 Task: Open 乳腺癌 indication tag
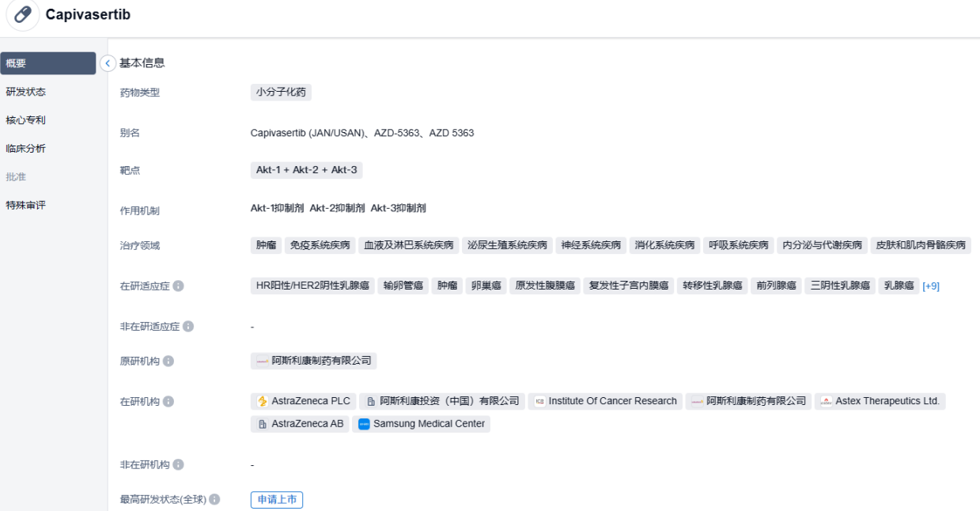pyautogui.click(x=899, y=286)
